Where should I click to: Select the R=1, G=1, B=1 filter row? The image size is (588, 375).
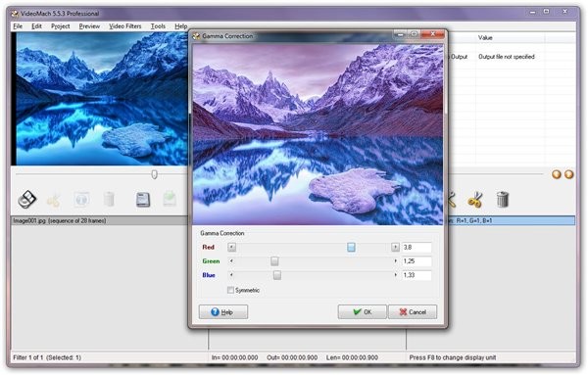pos(512,220)
